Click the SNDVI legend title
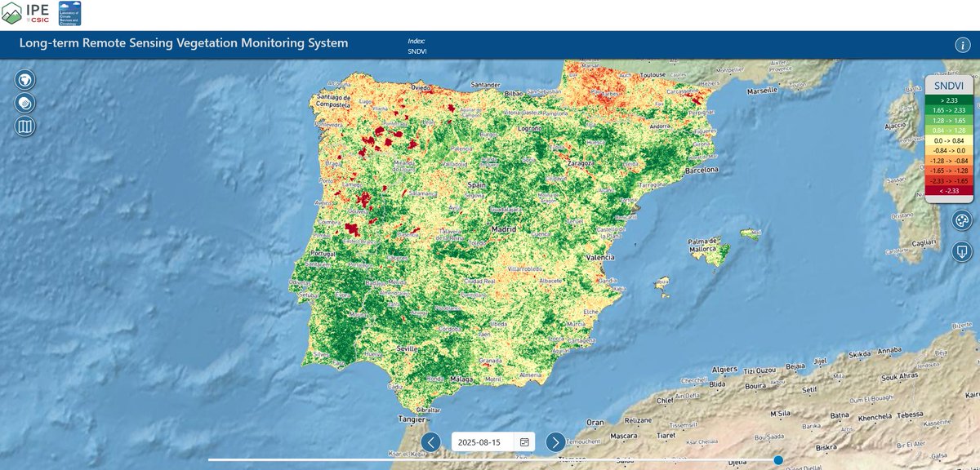The height and width of the screenshot is (470, 980). pos(949,85)
